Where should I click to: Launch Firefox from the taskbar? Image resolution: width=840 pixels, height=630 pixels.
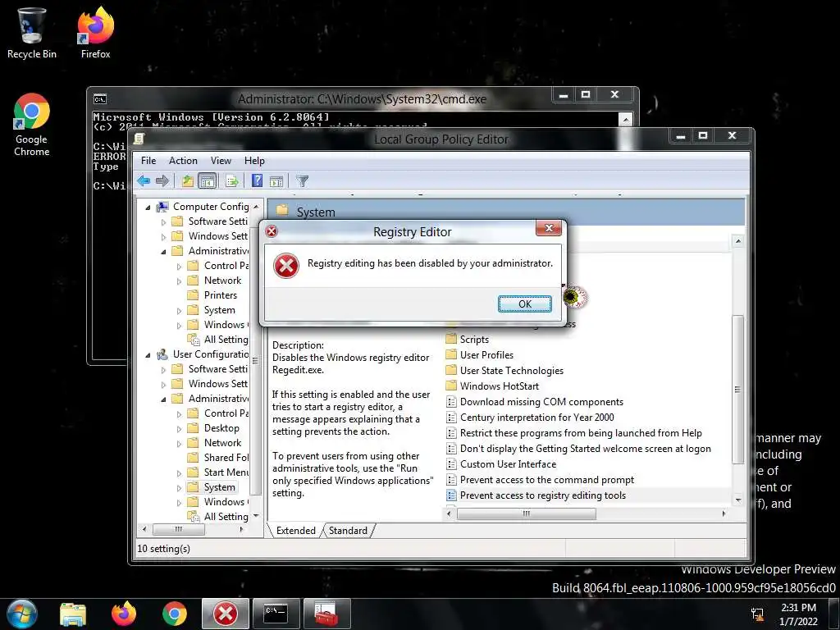[124, 614]
